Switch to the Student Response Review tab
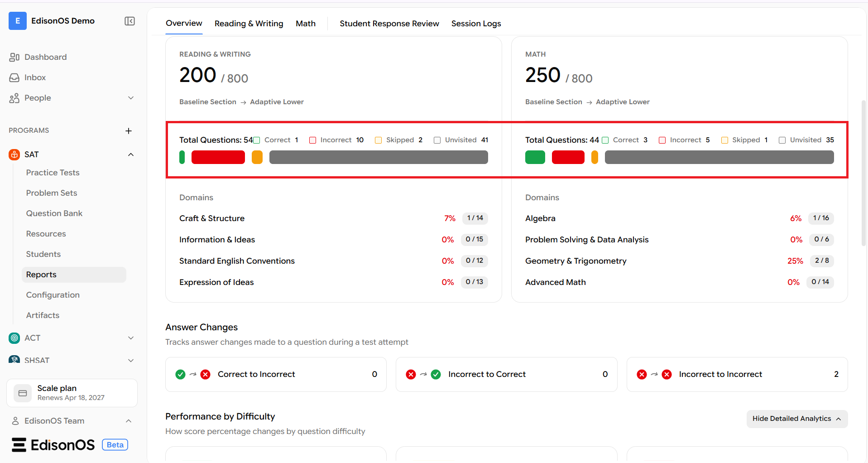868x463 pixels. coord(389,24)
